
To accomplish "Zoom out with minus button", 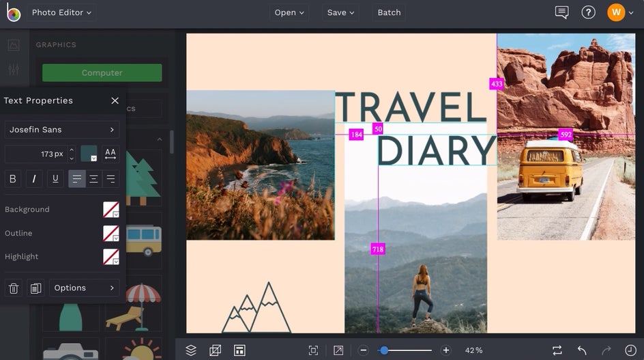I will pos(363,350).
